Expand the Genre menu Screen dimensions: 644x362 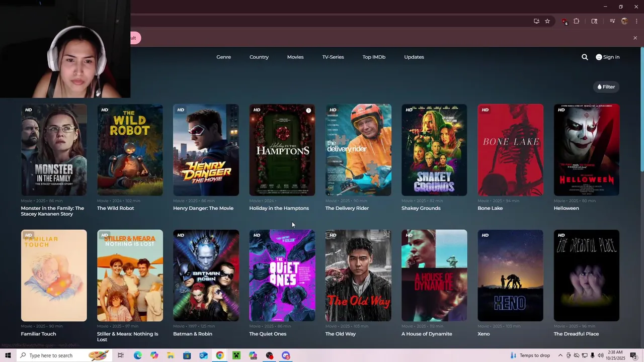click(223, 57)
